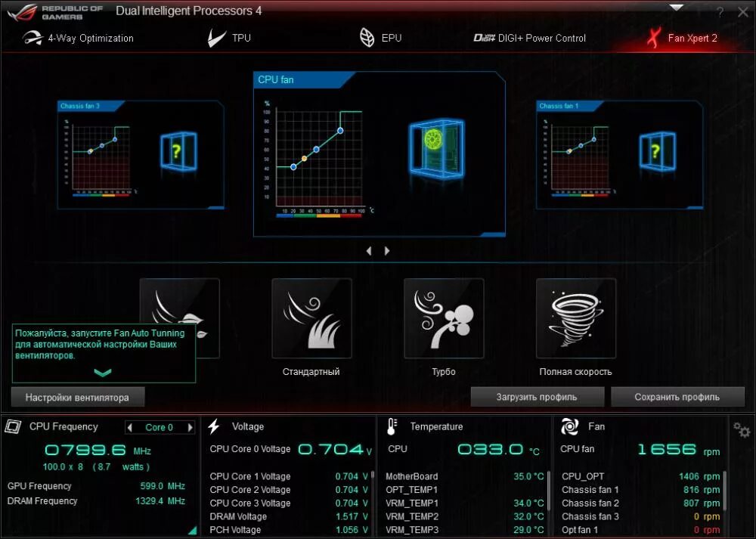Click the Republic of Gamers logo

[54, 13]
